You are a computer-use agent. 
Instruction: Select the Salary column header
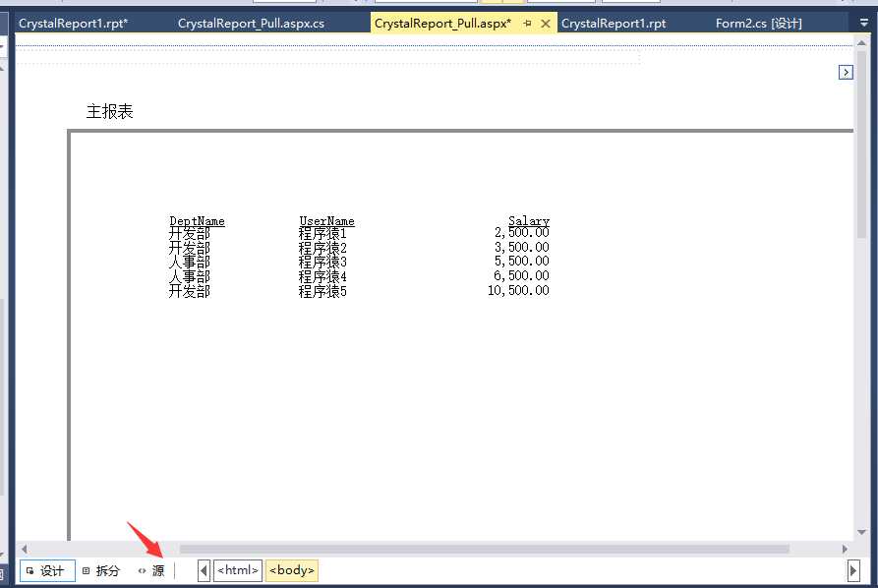click(x=529, y=220)
